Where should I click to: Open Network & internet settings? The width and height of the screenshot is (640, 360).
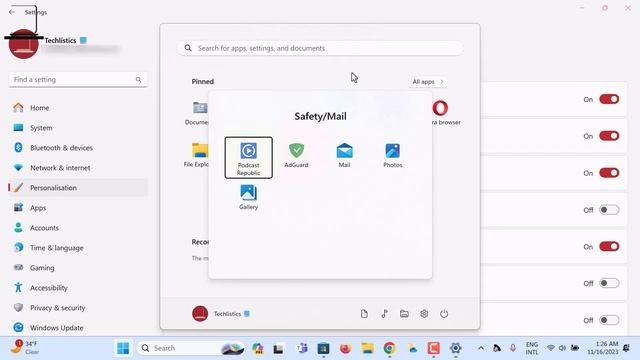coord(78,168)
